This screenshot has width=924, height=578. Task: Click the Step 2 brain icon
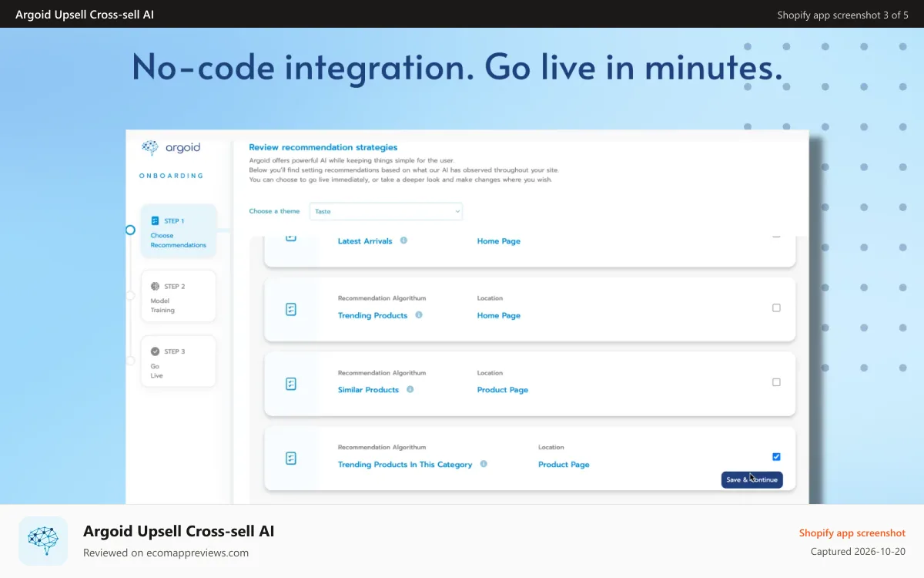(x=155, y=286)
